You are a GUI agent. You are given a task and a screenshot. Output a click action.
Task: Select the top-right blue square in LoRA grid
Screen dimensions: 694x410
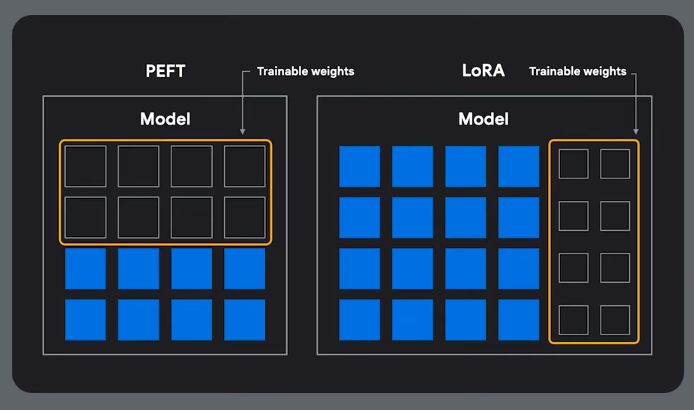(x=518, y=166)
